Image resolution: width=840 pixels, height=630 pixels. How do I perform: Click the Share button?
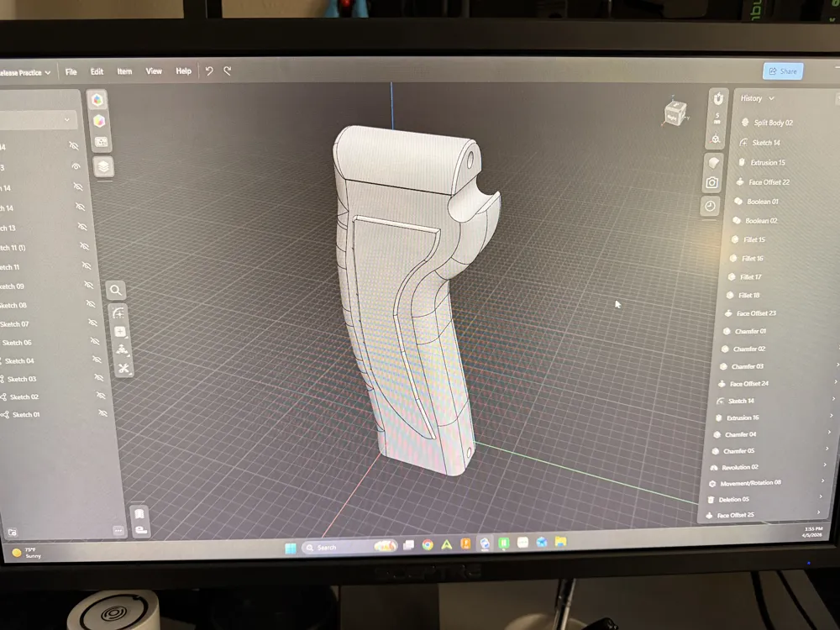pyautogui.click(x=783, y=71)
